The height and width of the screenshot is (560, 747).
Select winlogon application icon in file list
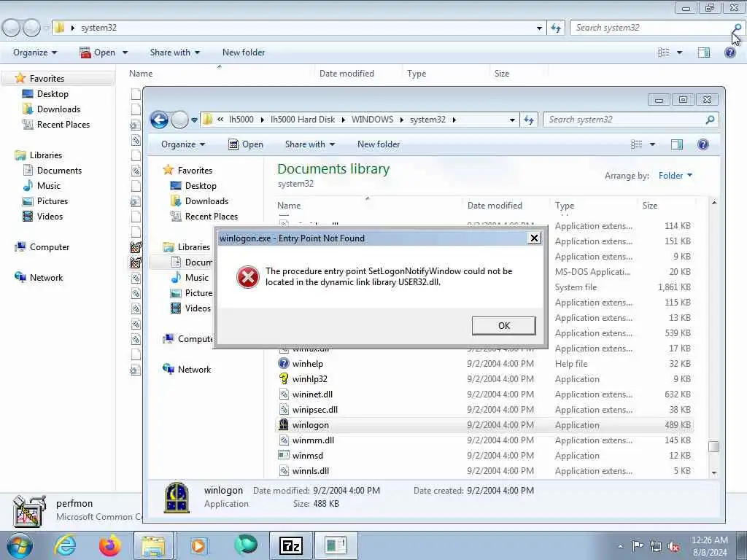point(284,425)
